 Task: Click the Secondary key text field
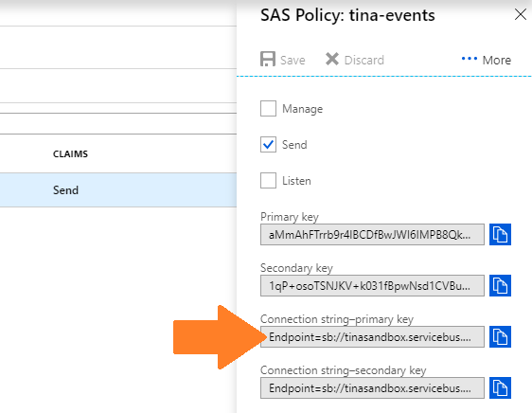pos(372,286)
